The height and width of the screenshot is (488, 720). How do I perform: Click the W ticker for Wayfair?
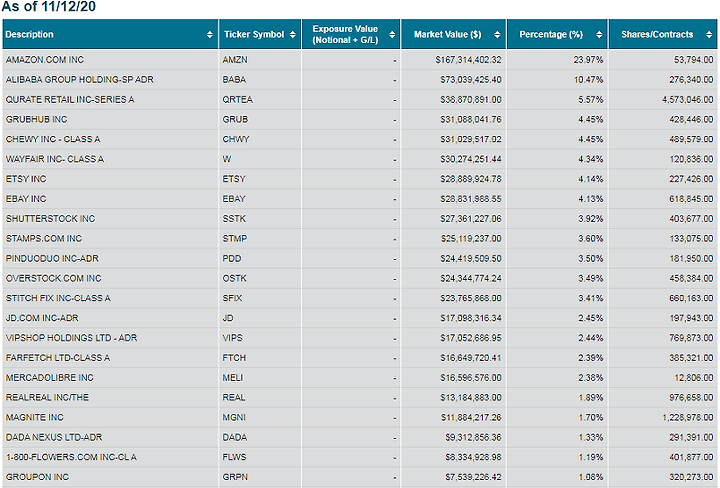(227, 159)
